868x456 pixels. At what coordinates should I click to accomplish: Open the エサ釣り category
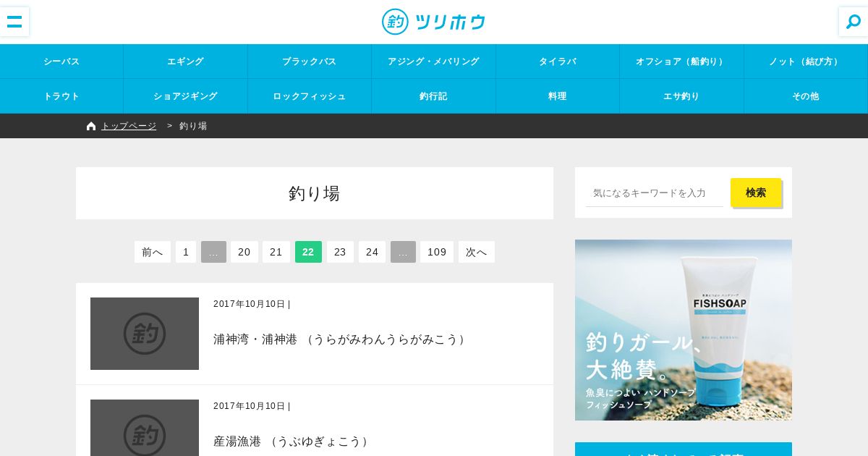(x=682, y=96)
